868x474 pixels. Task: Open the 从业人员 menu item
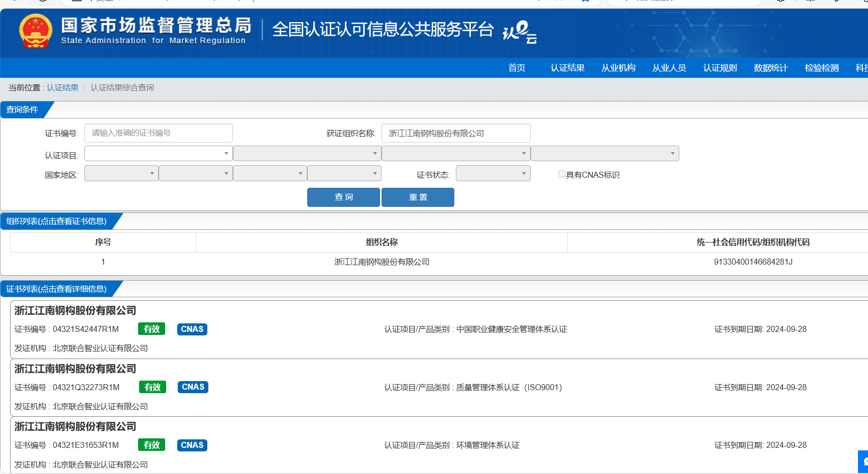(x=669, y=68)
